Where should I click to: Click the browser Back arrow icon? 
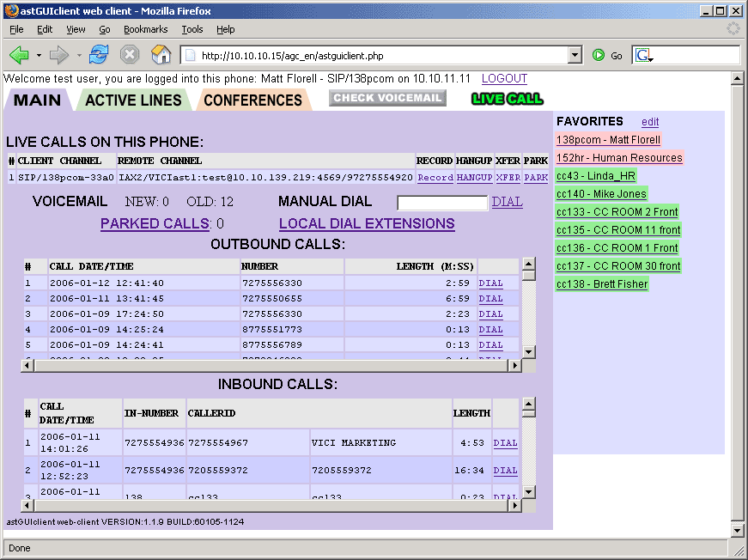click(x=19, y=55)
